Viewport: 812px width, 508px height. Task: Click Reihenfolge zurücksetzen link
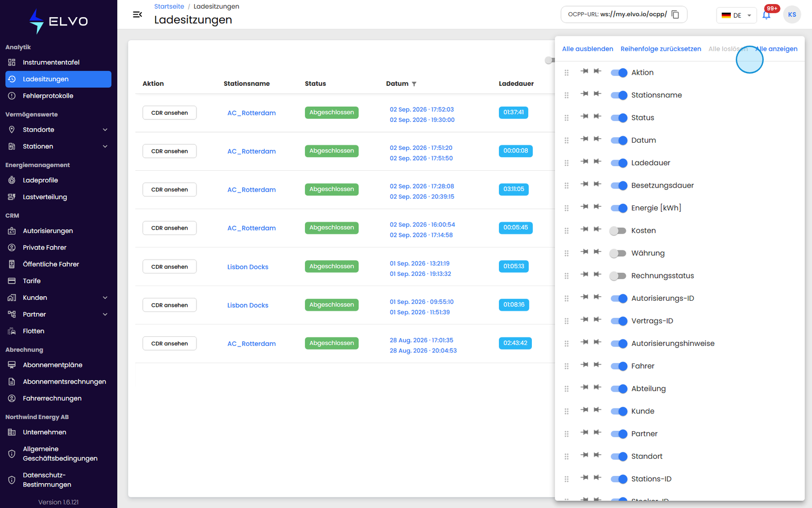661,49
